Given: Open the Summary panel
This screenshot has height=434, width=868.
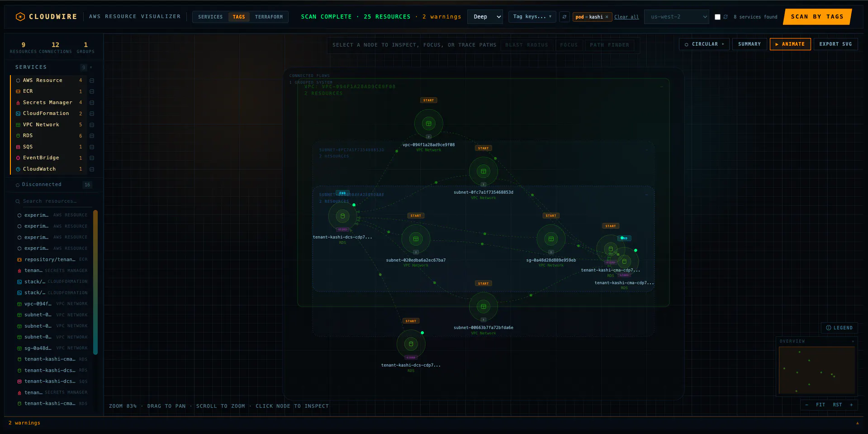Looking at the screenshot, I should pos(749,44).
